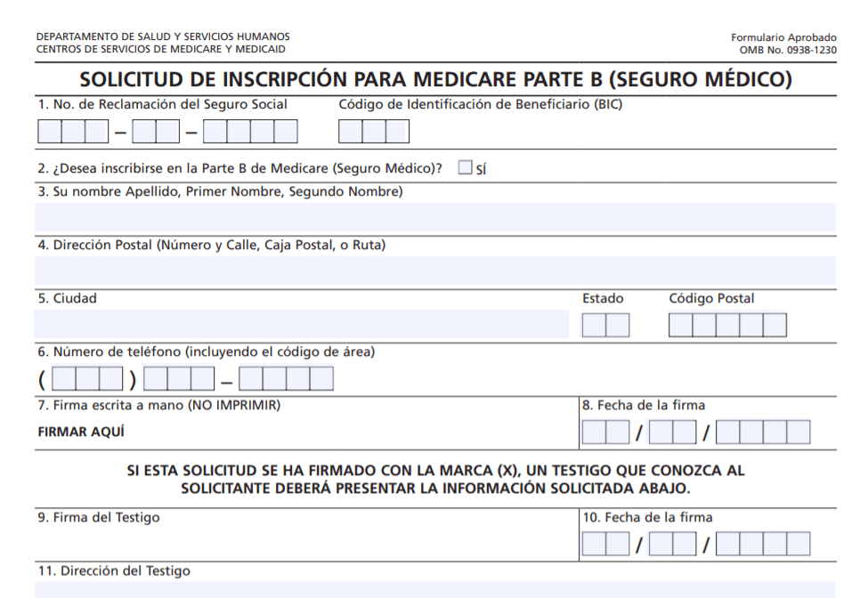Click 'DEPARTAMENTO DE SALUD Y SERVICIOS HUMANOS' header
The image size is (868, 598).
point(163,36)
